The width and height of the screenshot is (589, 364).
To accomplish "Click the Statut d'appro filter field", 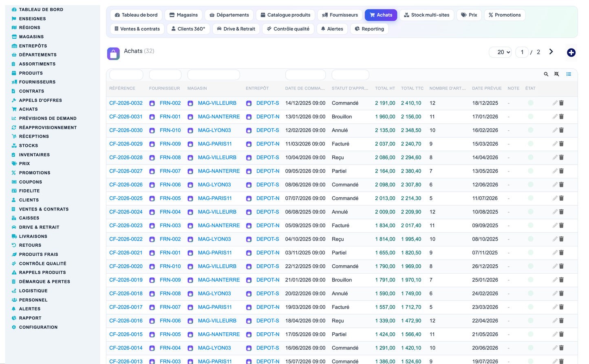I will [350, 75].
